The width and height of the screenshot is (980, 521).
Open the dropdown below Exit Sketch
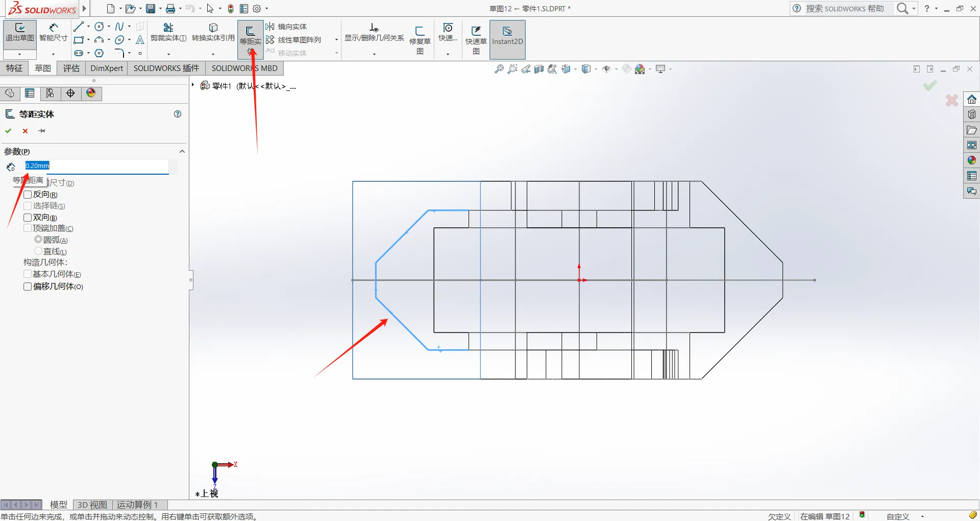[x=20, y=54]
